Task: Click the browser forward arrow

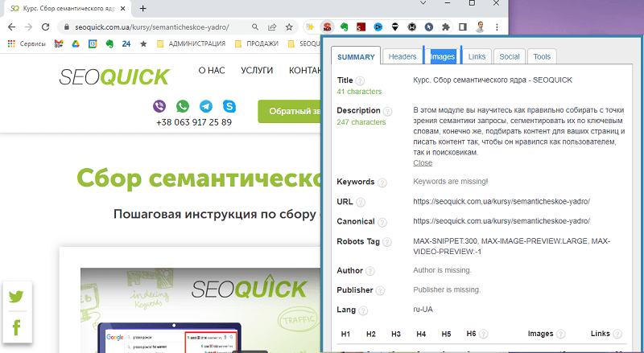Action: click(x=28, y=27)
